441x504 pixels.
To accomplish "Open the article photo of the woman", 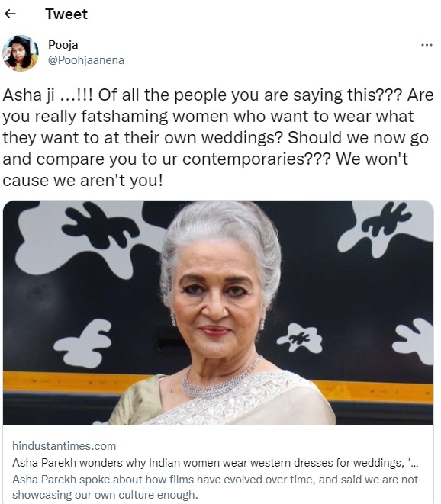I will pyautogui.click(x=218, y=313).
